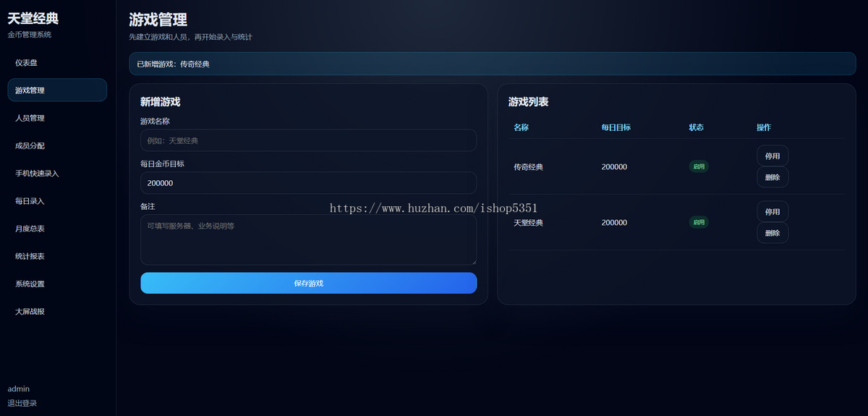This screenshot has width=868, height=416.
Task: Click 天堂经典 name cell in game list
Action: pyautogui.click(x=528, y=223)
